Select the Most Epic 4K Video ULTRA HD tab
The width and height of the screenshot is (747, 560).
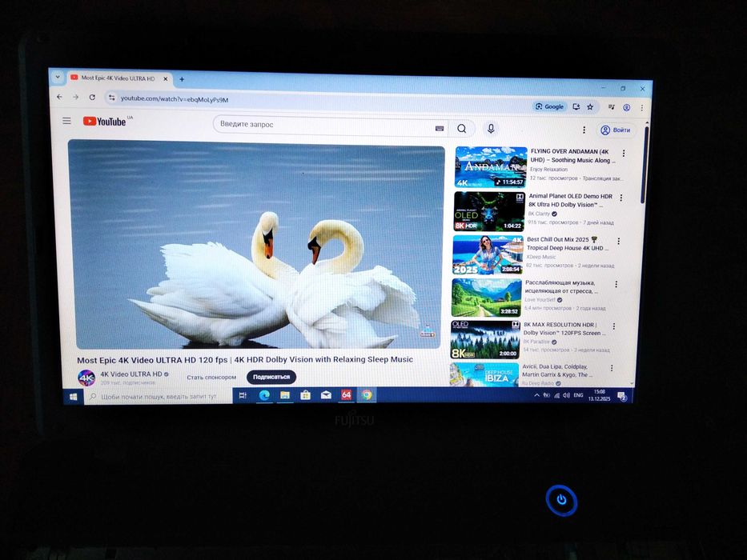point(118,78)
